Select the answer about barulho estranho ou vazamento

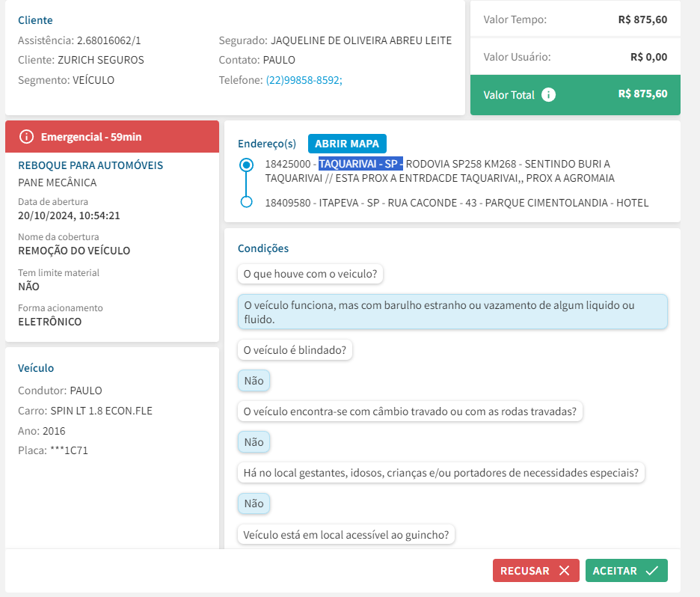452,312
